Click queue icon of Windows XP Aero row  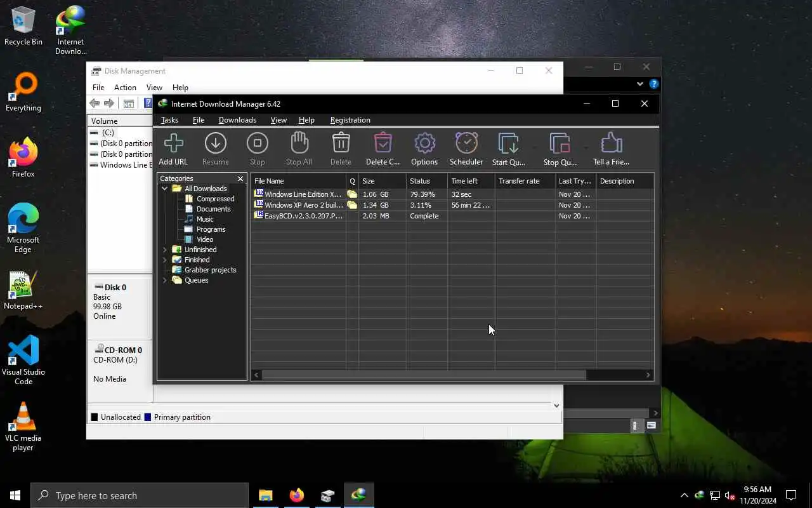352,205
